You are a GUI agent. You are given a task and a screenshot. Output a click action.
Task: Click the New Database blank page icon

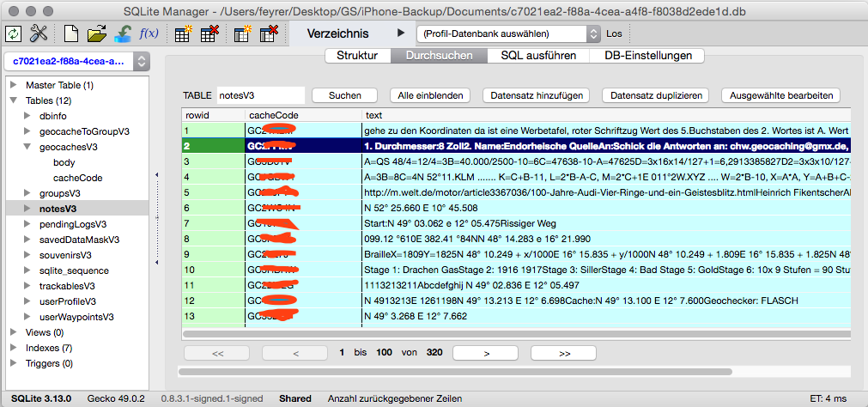(72, 33)
